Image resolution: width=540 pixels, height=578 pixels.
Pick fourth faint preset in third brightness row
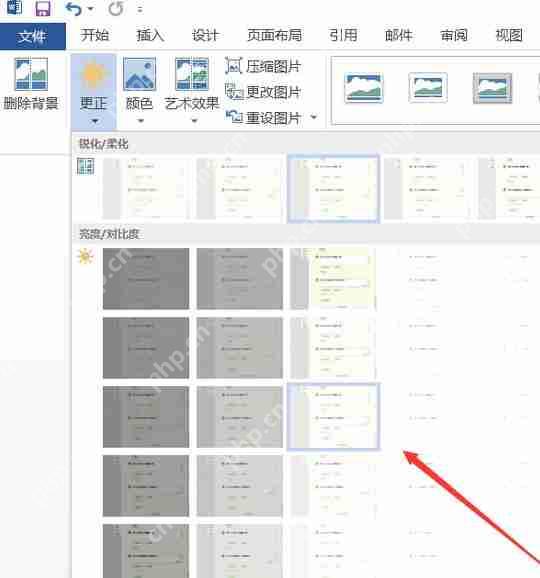(x=427, y=417)
